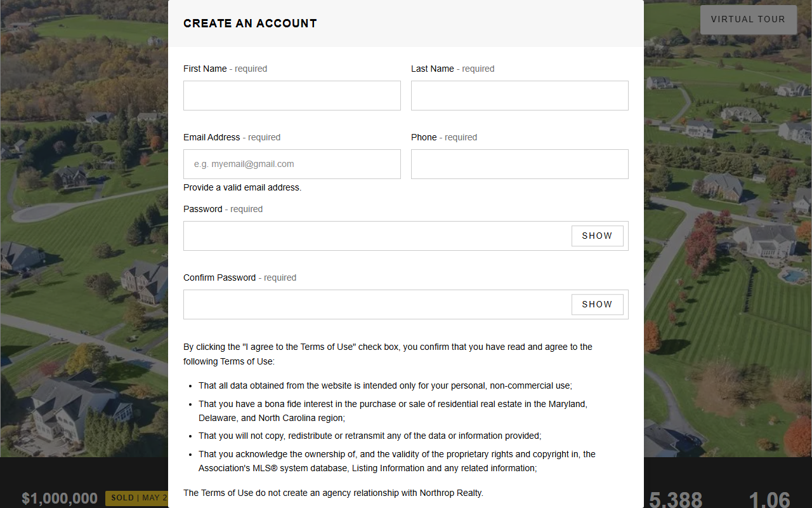
Task: Click the 'Confirm Password - required' label
Action: tap(240, 277)
